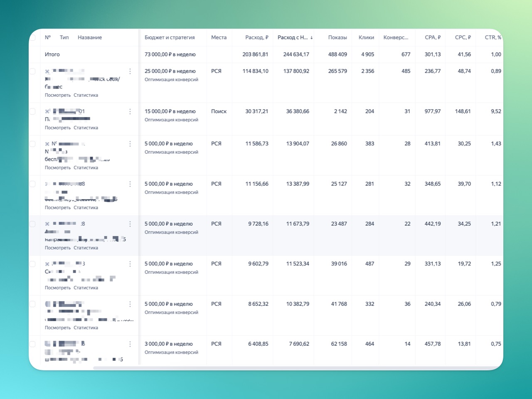Click three-dot menu for row with 8 652,32 spend
Image resolution: width=532 pixels, height=399 pixels.
[x=130, y=304]
